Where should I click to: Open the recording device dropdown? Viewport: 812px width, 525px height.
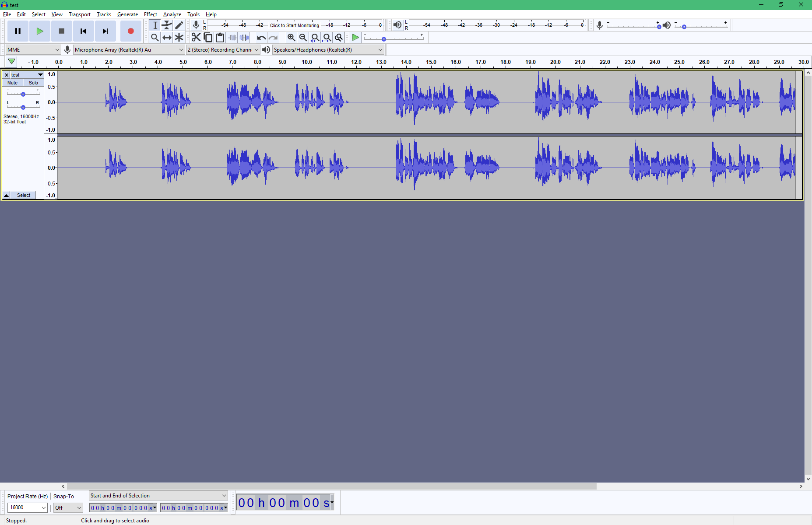point(128,49)
